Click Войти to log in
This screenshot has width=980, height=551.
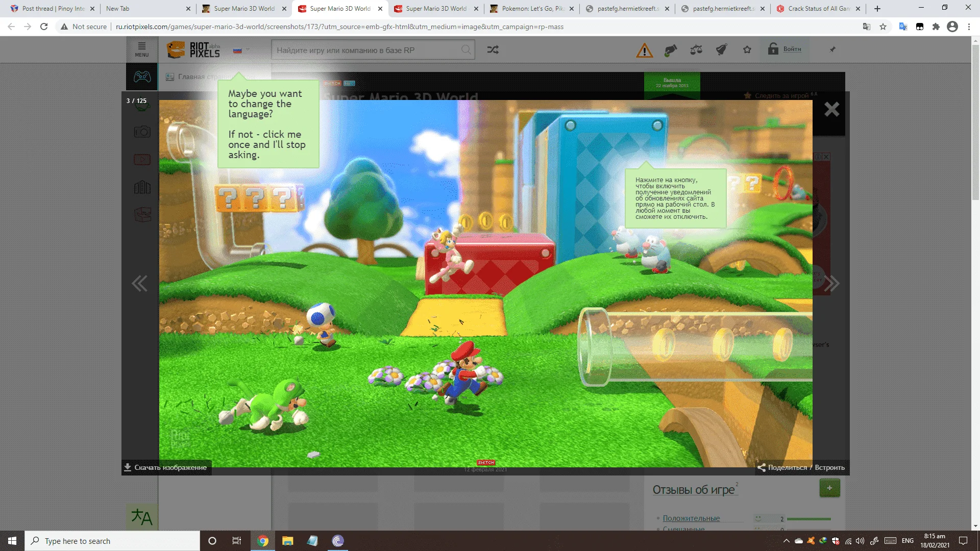tap(792, 49)
